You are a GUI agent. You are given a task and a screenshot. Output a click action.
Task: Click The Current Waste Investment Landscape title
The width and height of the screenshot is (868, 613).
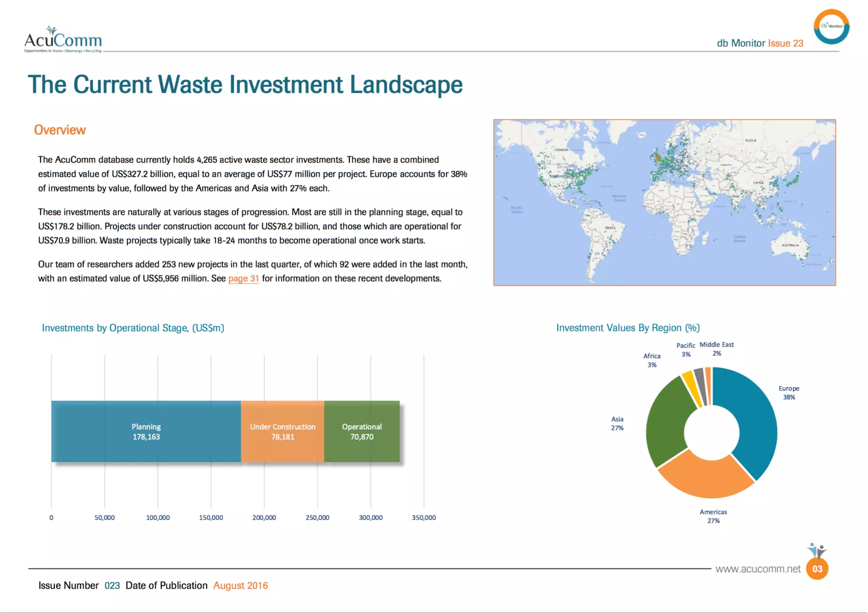245,85
